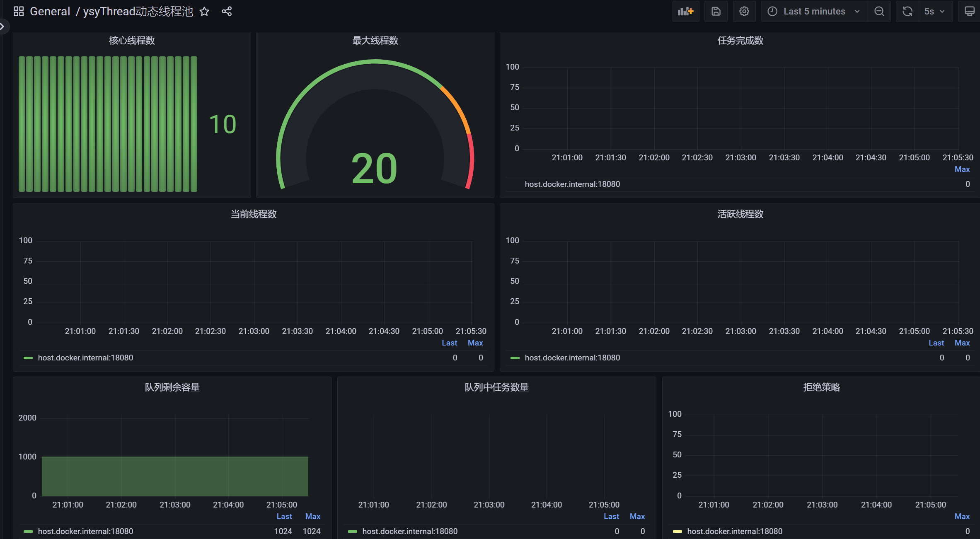
Task: Click green series color in 队列中任务数量 legend
Action: [353, 532]
